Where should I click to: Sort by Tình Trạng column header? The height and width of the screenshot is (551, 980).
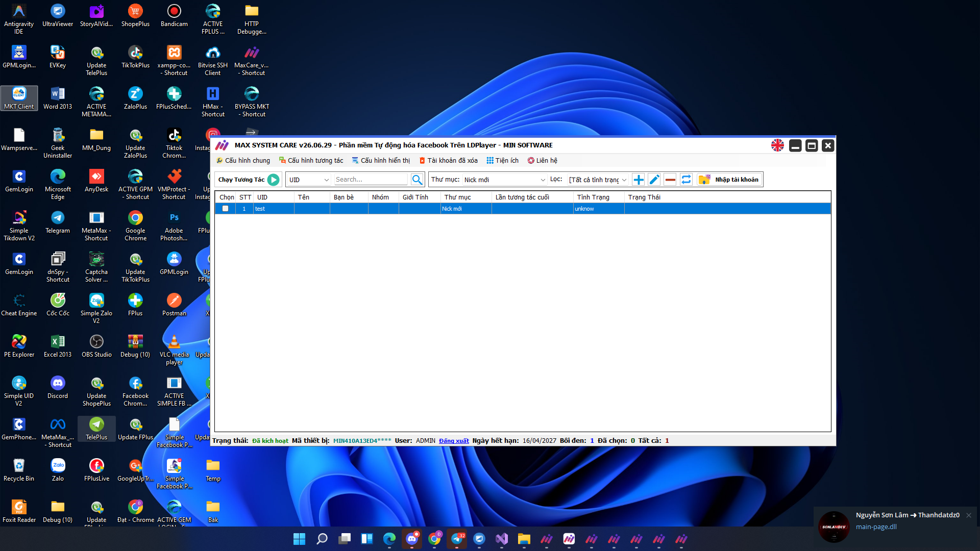[599, 197]
